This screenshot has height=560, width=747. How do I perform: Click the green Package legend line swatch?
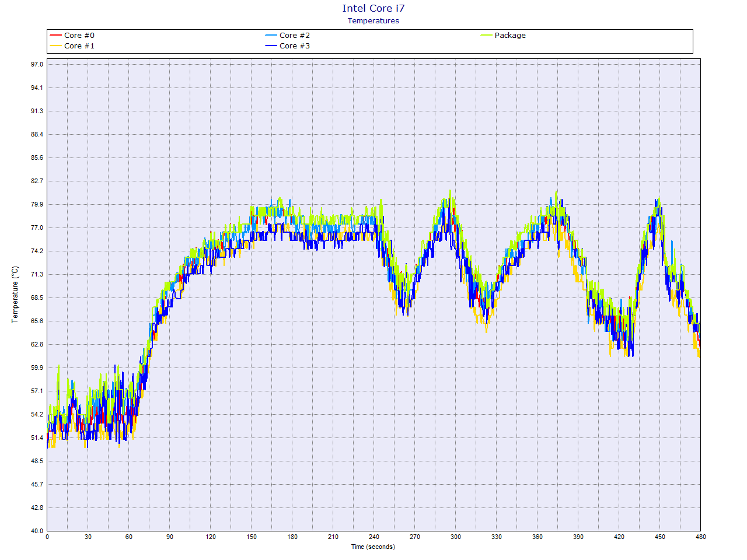click(486, 36)
